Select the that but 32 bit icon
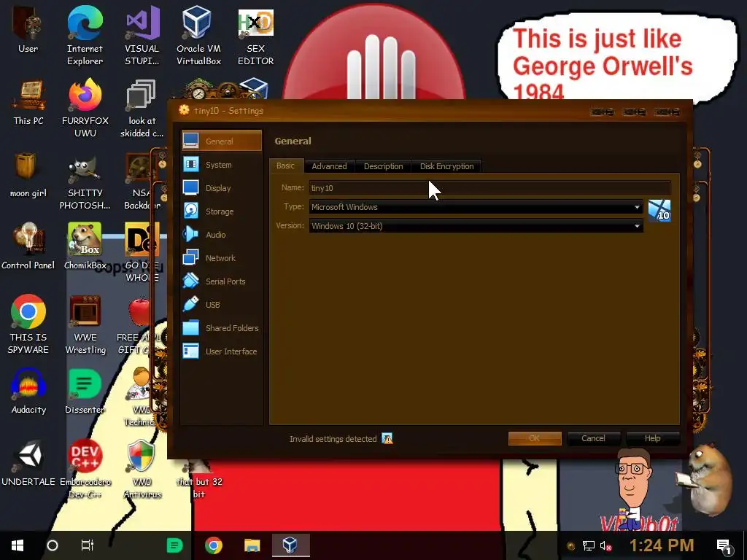 [199, 481]
